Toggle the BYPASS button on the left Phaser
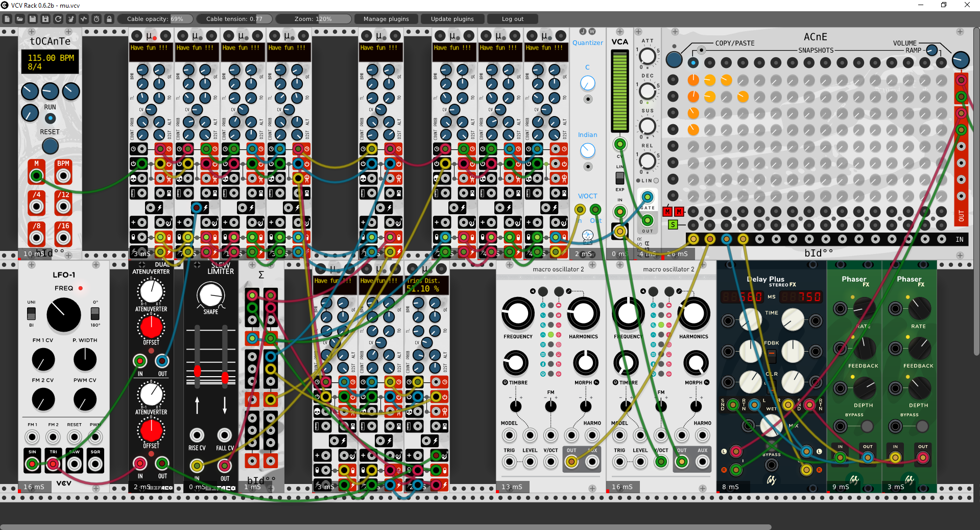980x530 pixels. (x=867, y=426)
